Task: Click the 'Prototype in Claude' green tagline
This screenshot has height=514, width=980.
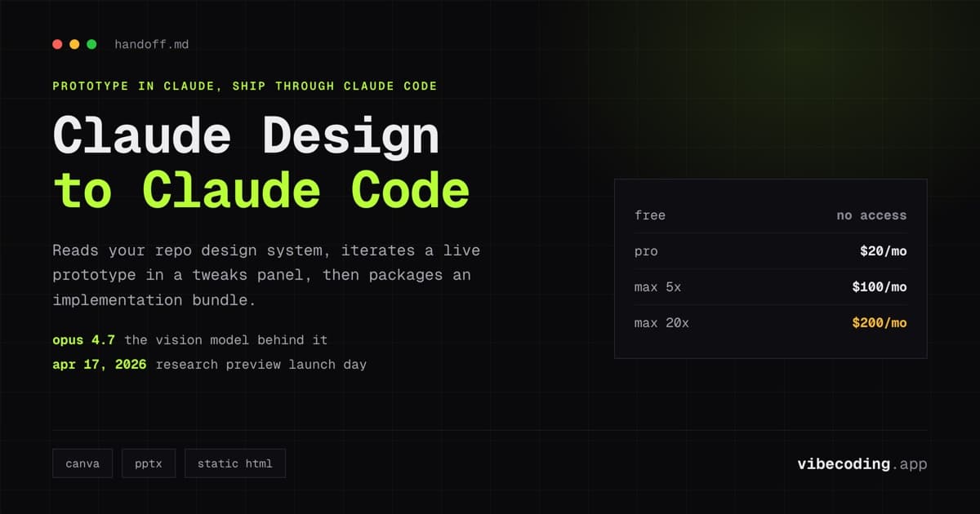Action: [245, 86]
